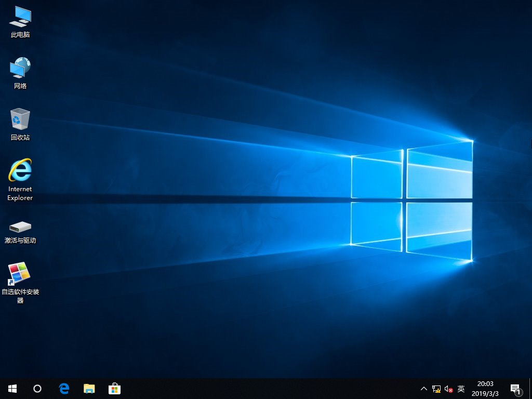The image size is (532, 399).
Task: Launch Microsoft Edge from the taskbar
Action: (x=64, y=389)
